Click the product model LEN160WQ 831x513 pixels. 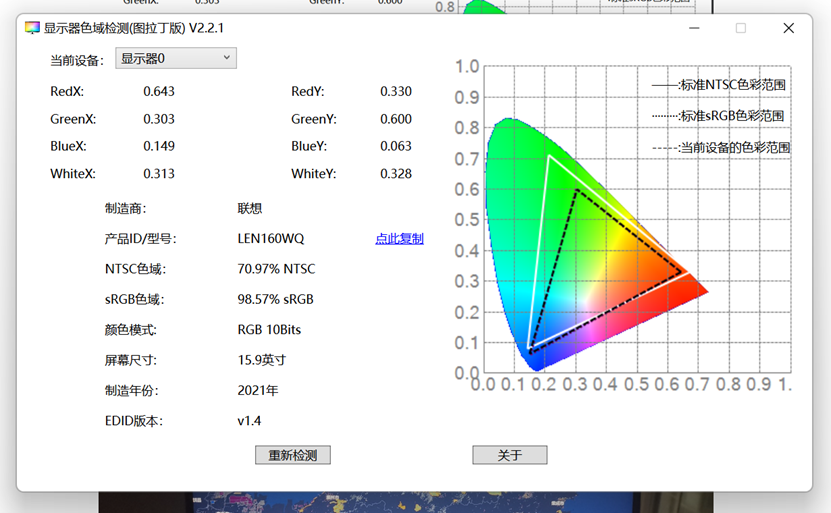coord(271,239)
